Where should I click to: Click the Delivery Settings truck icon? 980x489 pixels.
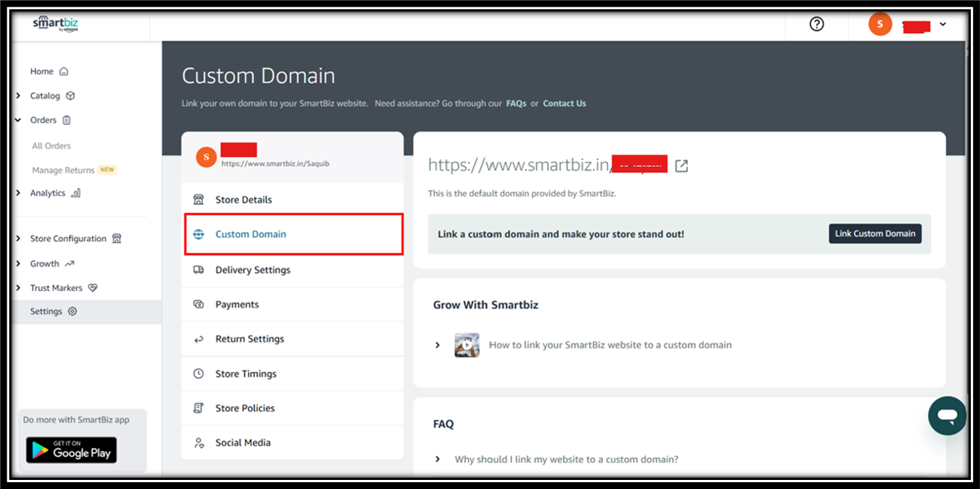[199, 270]
